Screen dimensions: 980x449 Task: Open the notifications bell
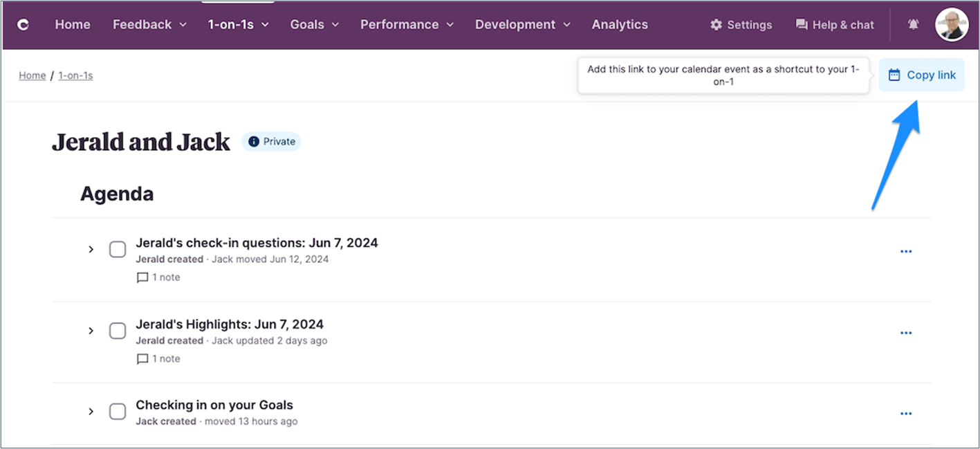coord(914,25)
